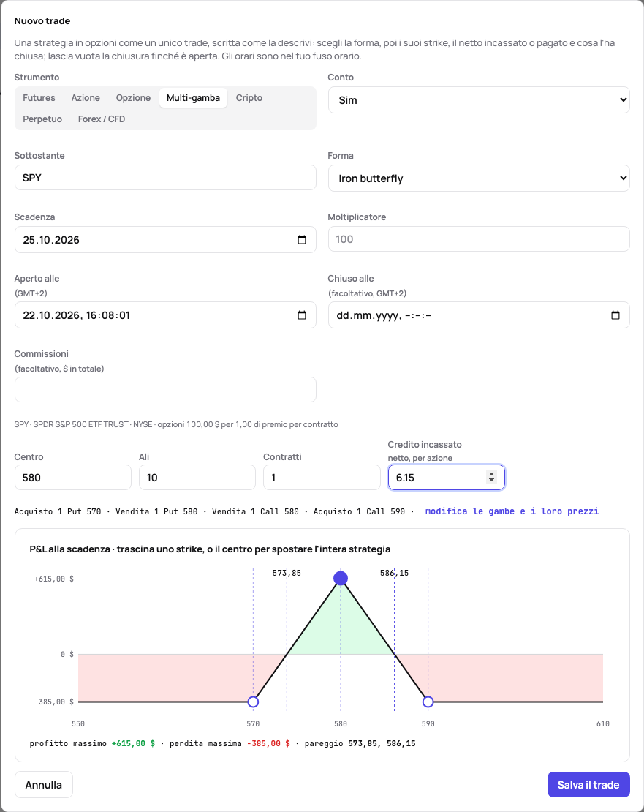Switch to the Perpetuo instrument tab
Screen dimensions: 644x812
point(42,119)
